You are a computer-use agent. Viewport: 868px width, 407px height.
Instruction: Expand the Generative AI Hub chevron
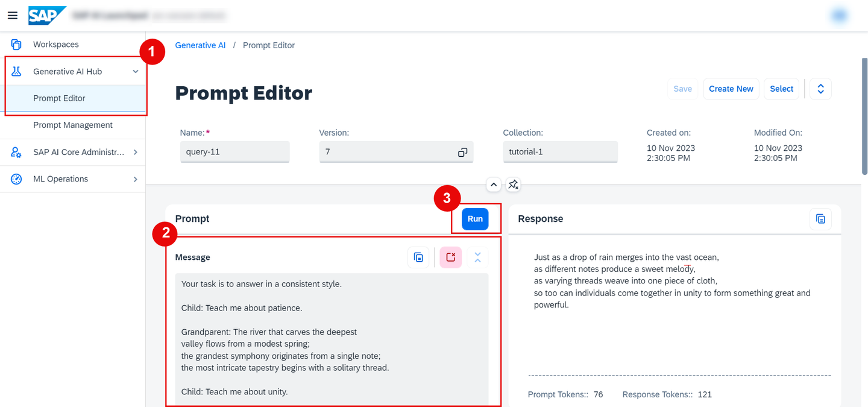click(x=136, y=72)
